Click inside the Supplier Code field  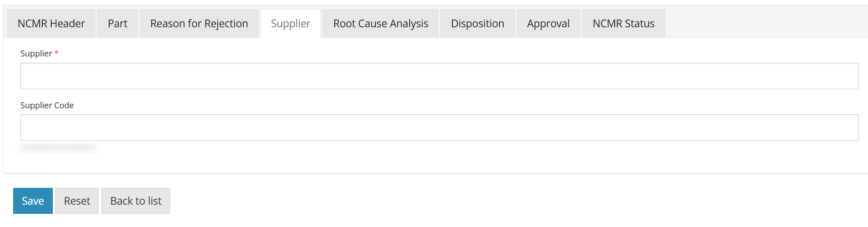(439, 127)
